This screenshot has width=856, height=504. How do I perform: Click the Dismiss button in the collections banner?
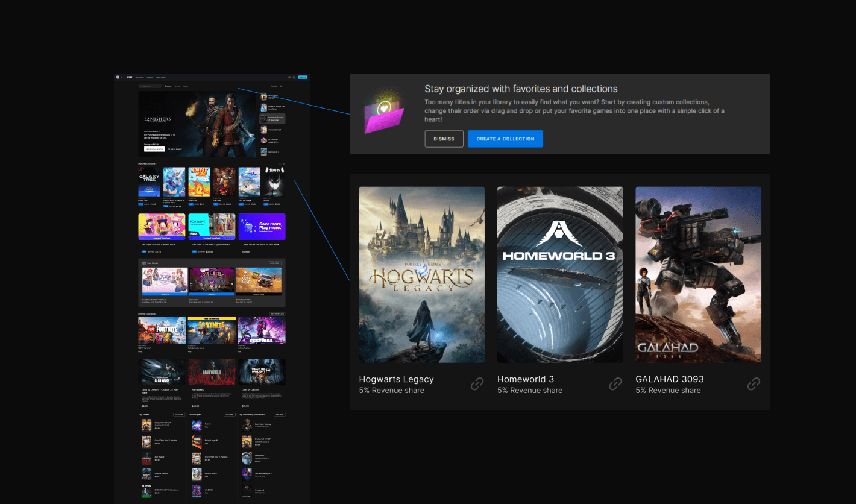[x=444, y=139]
